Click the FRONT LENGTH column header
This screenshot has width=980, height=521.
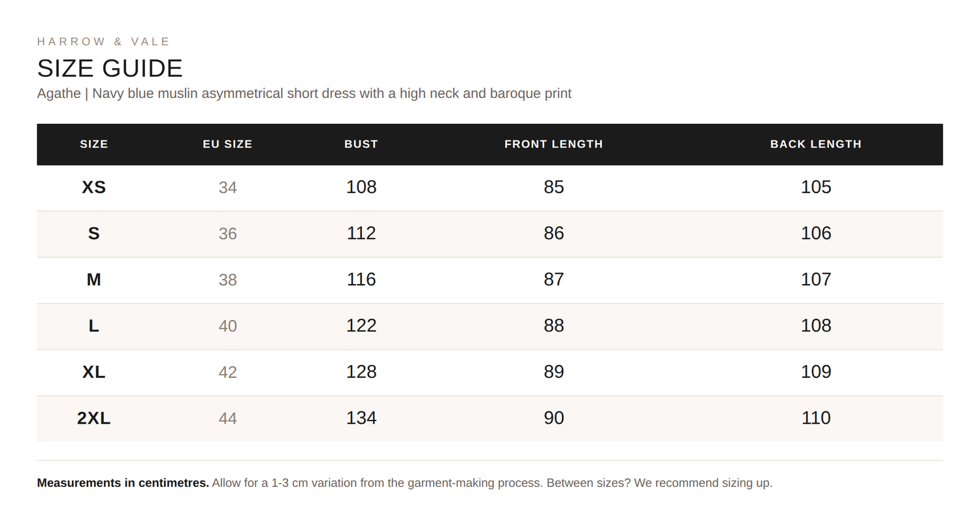tap(553, 144)
